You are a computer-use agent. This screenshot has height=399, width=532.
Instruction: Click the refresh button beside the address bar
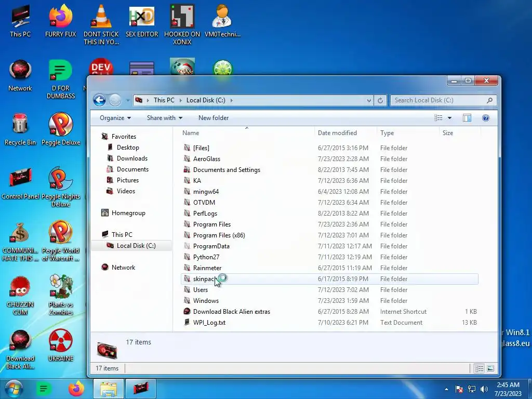[380, 100]
